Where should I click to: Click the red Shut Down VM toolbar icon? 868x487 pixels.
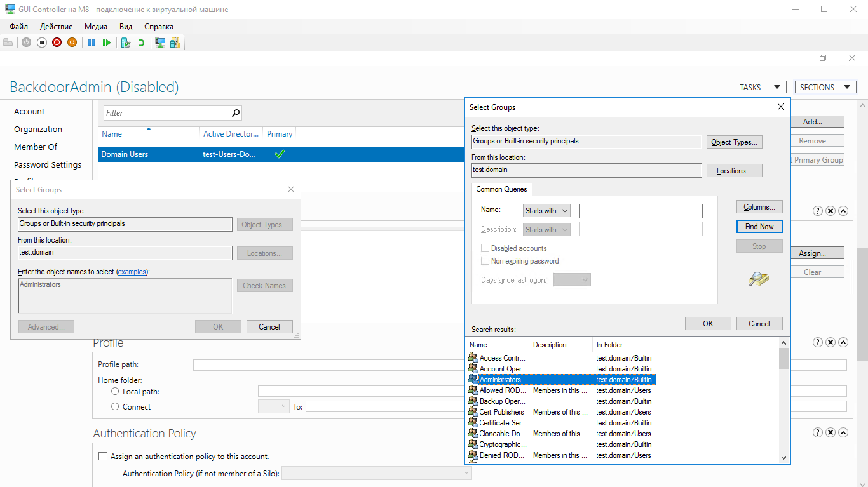(57, 43)
